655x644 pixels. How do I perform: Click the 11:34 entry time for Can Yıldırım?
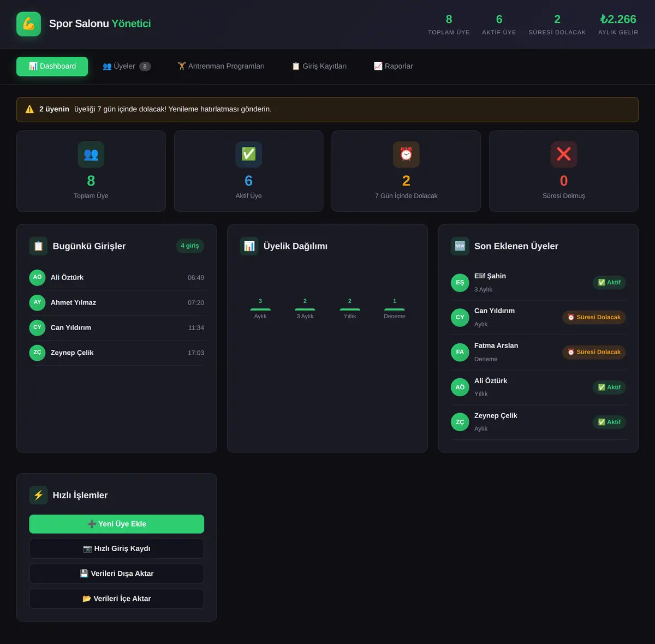(x=196, y=327)
